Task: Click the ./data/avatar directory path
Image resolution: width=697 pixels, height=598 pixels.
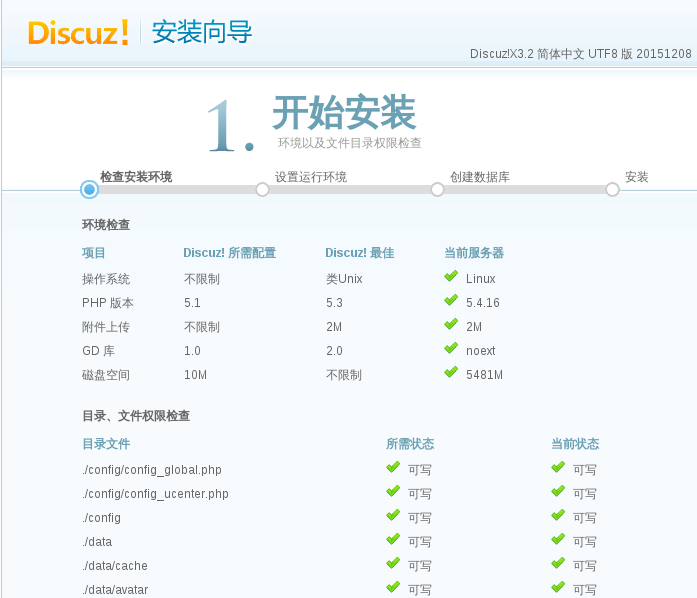Action: pos(115,590)
